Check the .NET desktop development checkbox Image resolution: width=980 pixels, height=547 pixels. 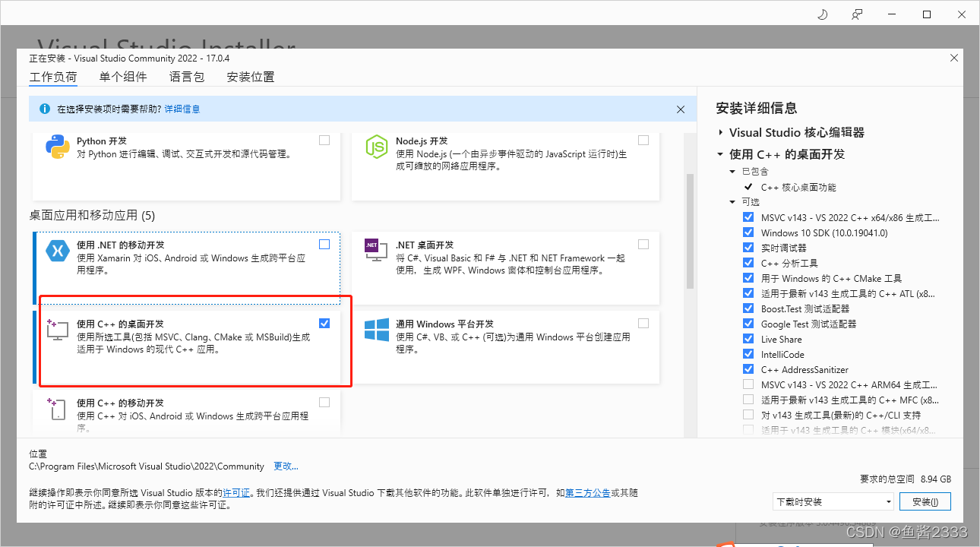pyautogui.click(x=643, y=245)
